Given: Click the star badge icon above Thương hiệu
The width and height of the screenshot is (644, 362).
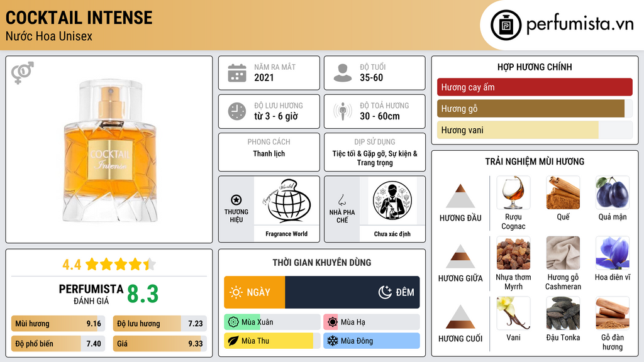Looking at the screenshot, I should coord(236,200).
